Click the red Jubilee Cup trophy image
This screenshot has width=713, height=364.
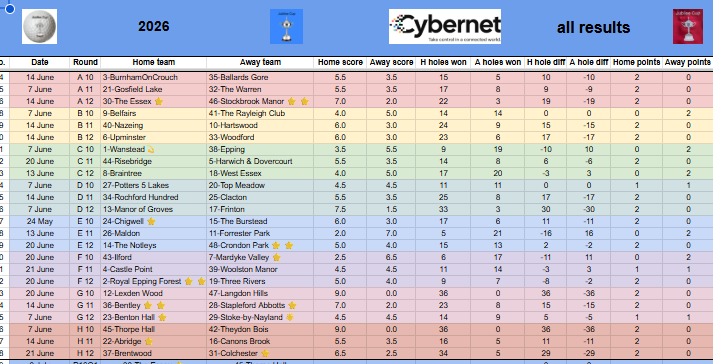coord(688,26)
